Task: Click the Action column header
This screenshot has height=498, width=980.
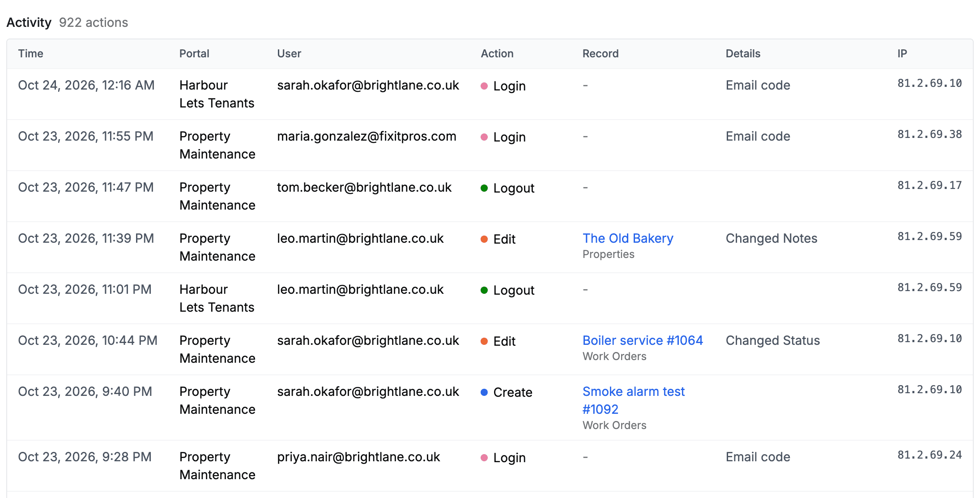Action: [497, 54]
